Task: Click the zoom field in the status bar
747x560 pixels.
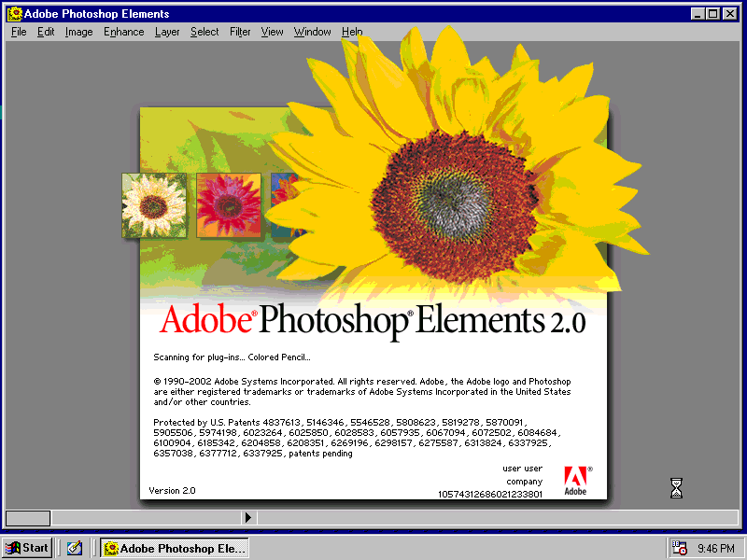Action: point(28,517)
